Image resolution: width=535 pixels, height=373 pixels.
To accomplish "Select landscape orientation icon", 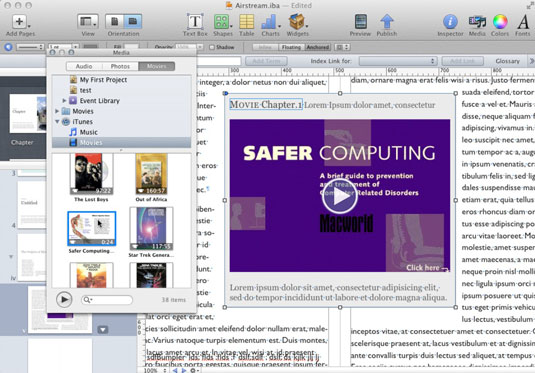I will click(132, 21).
